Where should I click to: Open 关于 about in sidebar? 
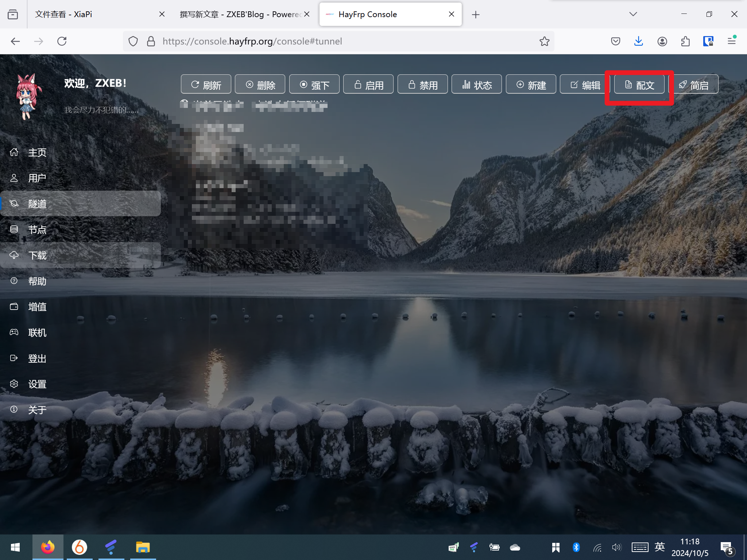click(80, 409)
